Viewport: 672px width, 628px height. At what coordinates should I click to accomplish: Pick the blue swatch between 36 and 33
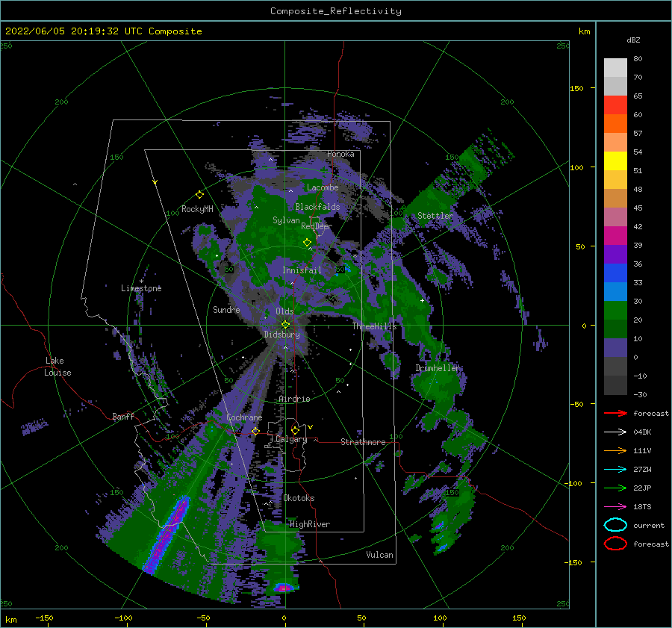[615, 273]
